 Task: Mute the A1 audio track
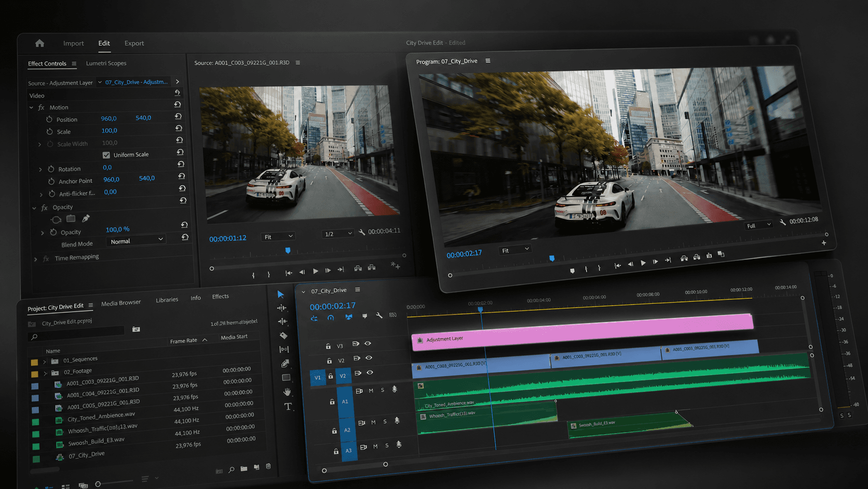tap(371, 390)
